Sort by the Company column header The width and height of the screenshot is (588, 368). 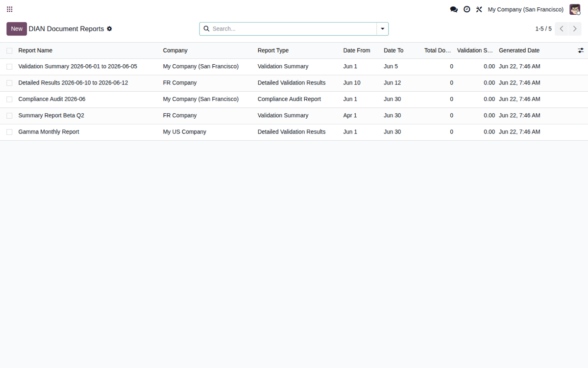coord(175,51)
